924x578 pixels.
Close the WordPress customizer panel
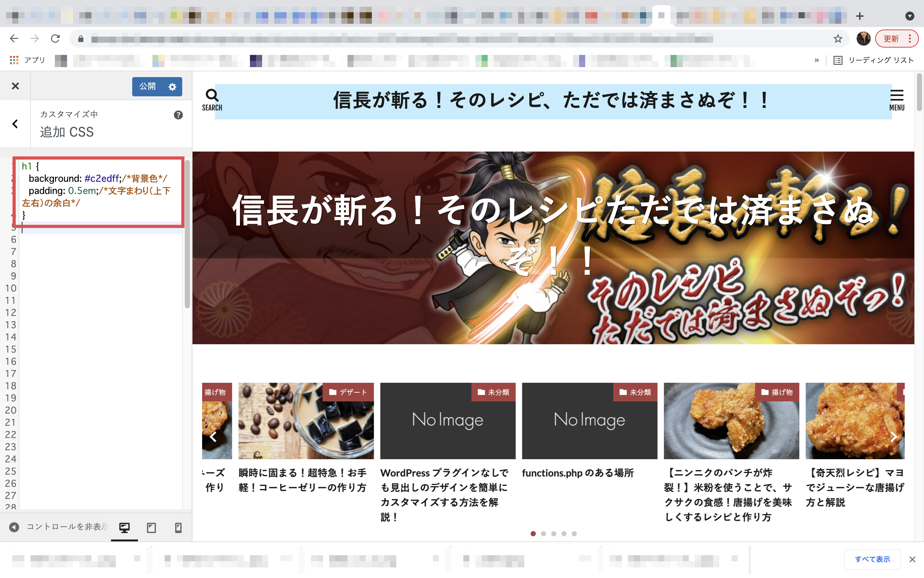click(x=15, y=86)
